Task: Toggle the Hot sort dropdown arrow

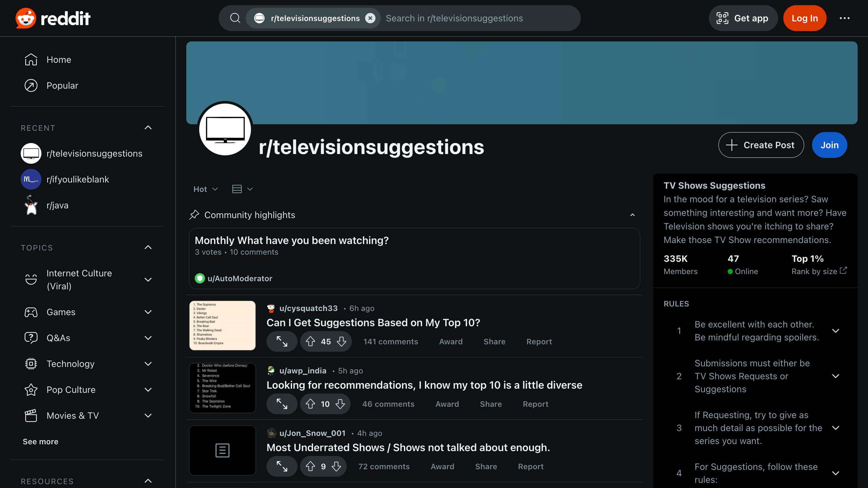Action: 215,189
